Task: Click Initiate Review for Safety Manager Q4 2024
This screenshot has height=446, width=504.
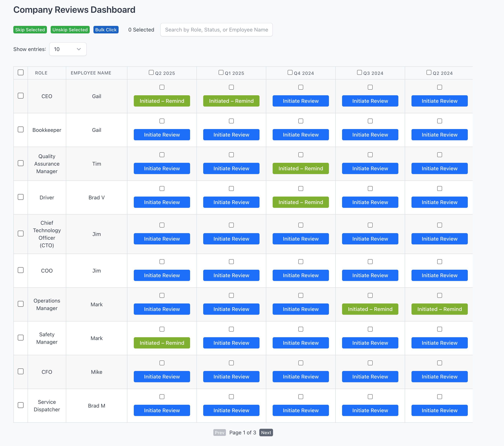Action: click(x=301, y=343)
